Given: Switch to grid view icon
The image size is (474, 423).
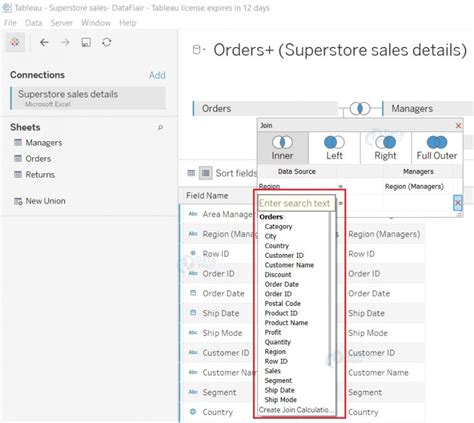Looking at the screenshot, I should [x=191, y=173].
